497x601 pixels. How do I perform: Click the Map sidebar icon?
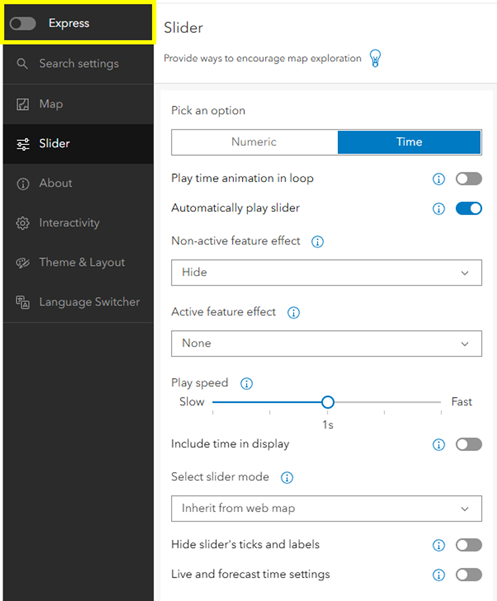[23, 104]
